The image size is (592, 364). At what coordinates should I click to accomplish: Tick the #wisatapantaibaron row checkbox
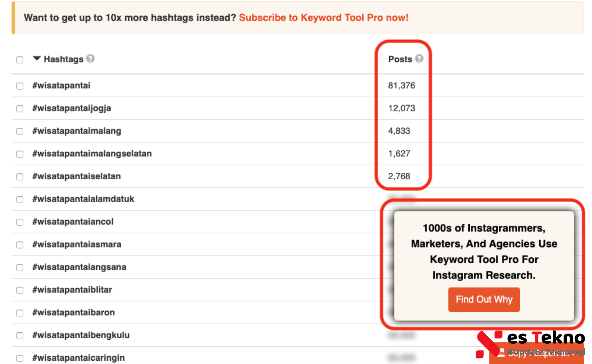(x=20, y=313)
